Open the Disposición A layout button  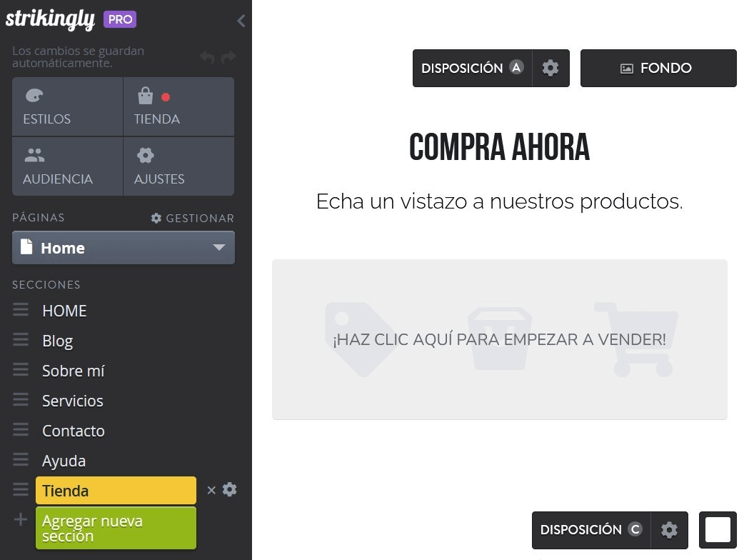click(x=472, y=68)
